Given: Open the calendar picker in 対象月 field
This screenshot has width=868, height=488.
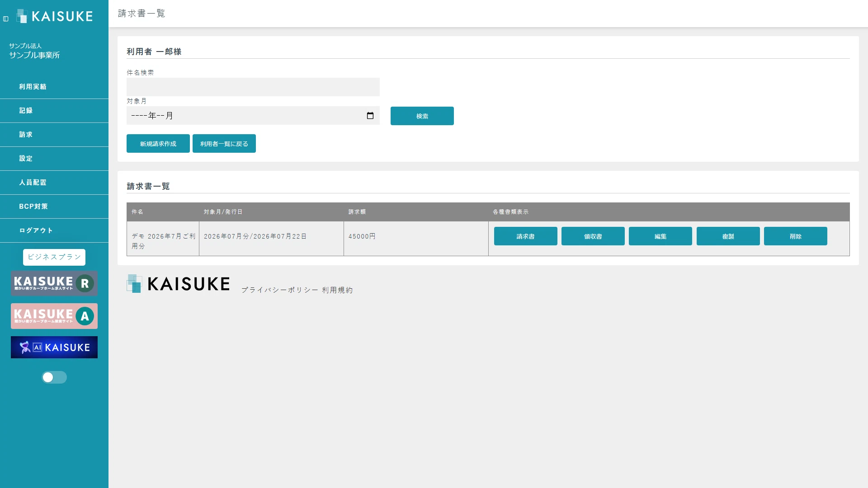Looking at the screenshot, I should (370, 116).
